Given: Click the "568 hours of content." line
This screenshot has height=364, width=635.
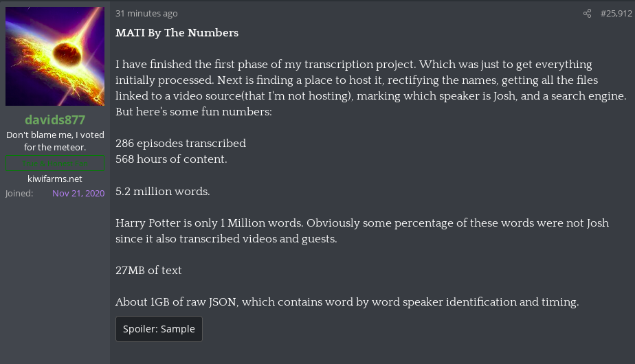Looking at the screenshot, I should pos(171,159).
